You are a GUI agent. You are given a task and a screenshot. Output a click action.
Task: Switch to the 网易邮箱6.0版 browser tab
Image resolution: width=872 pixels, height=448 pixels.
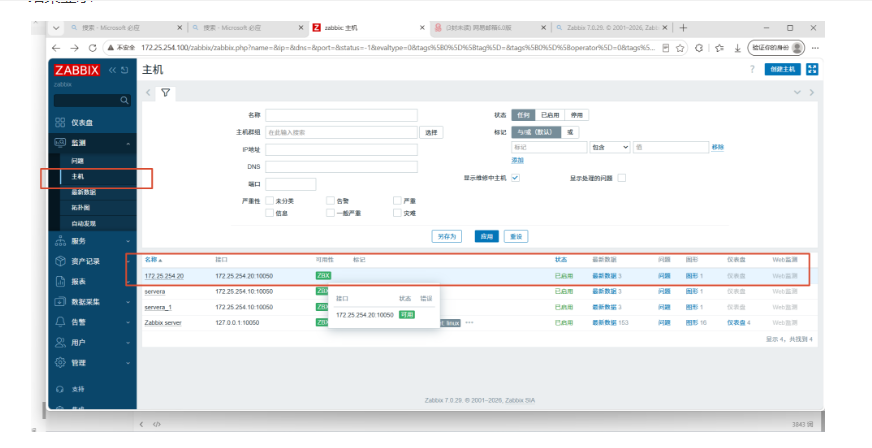coord(489,28)
